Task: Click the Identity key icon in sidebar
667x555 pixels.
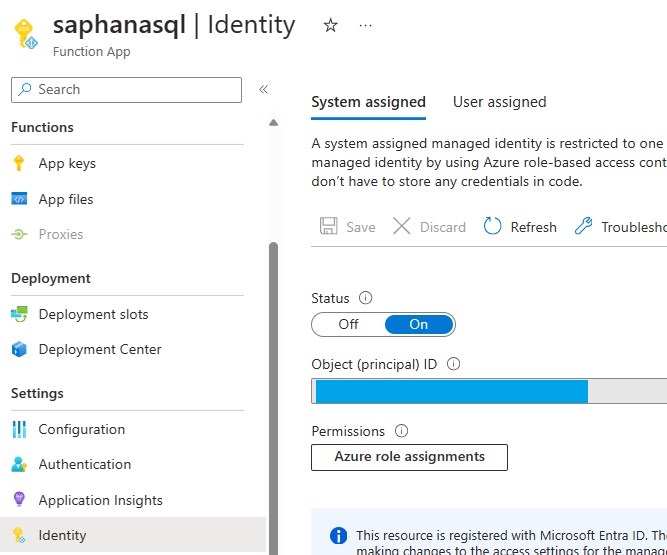Action: [19, 535]
